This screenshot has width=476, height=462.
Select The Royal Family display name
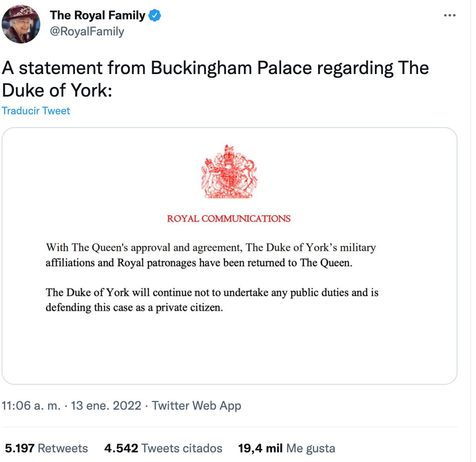pyautogui.click(x=99, y=15)
